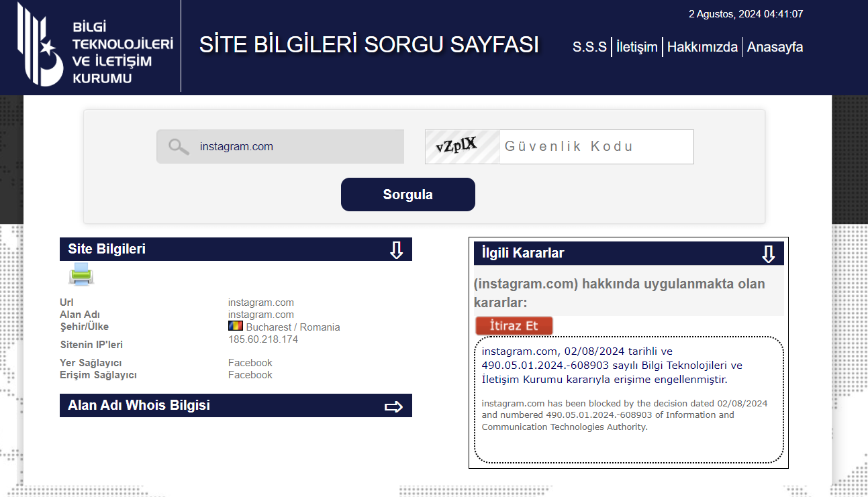This screenshot has width=868, height=497.
Task: Click the Erişim Sağlayıcı value Facebook
Action: pyautogui.click(x=250, y=375)
